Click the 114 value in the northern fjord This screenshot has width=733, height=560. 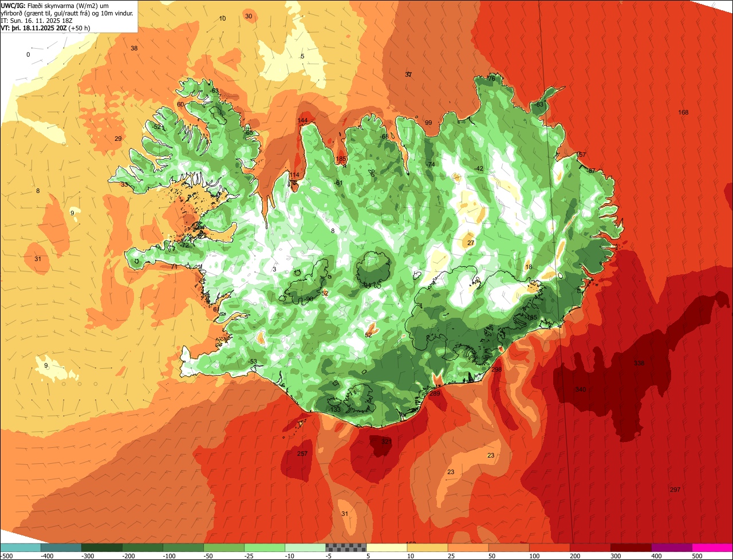point(294,175)
